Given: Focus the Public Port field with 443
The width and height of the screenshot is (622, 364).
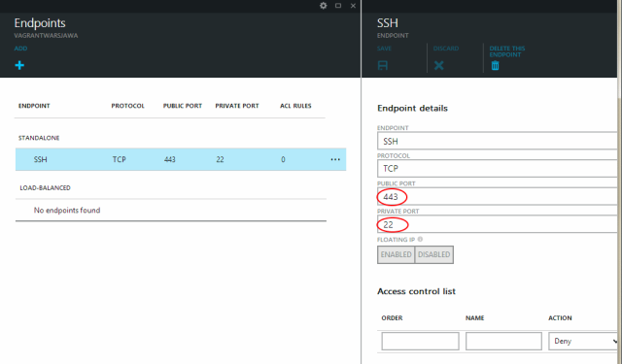Looking at the screenshot, I should pyautogui.click(x=497, y=196).
